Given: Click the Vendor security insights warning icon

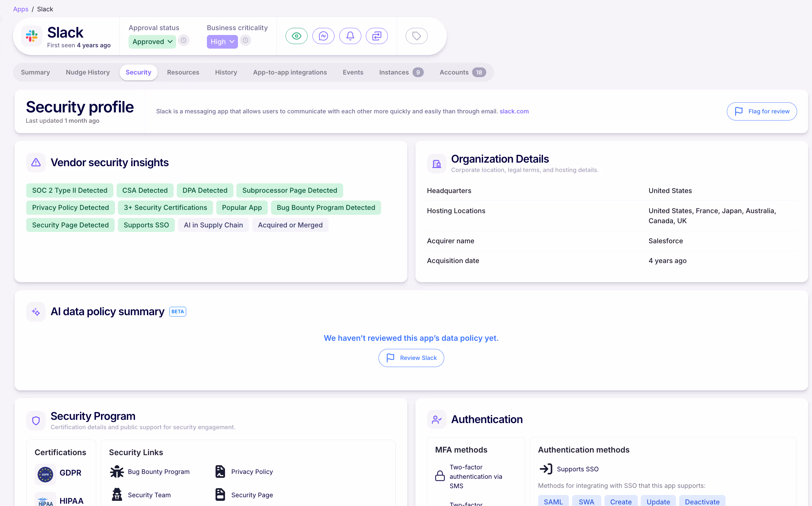Looking at the screenshot, I should coord(36,163).
